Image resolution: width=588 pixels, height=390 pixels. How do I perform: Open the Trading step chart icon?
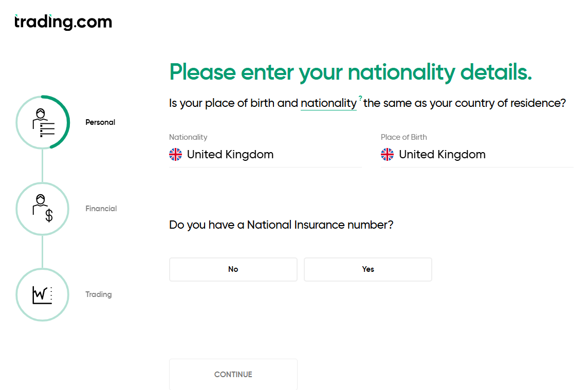coord(42,294)
